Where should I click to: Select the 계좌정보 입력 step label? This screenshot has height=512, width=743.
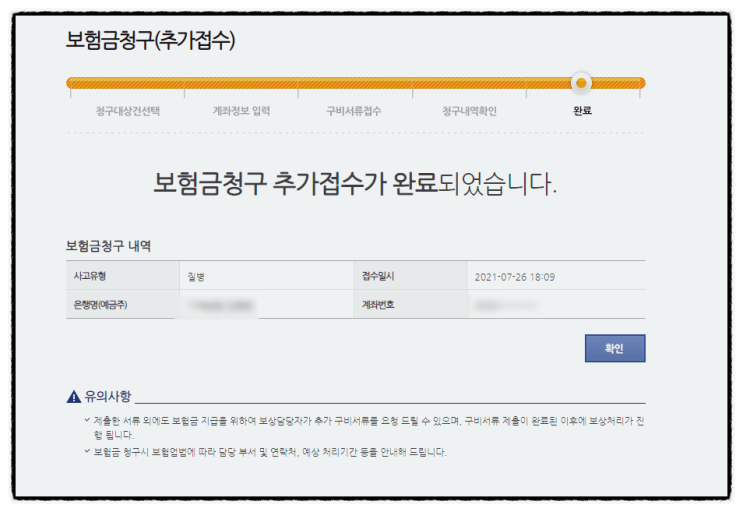[x=241, y=111]
